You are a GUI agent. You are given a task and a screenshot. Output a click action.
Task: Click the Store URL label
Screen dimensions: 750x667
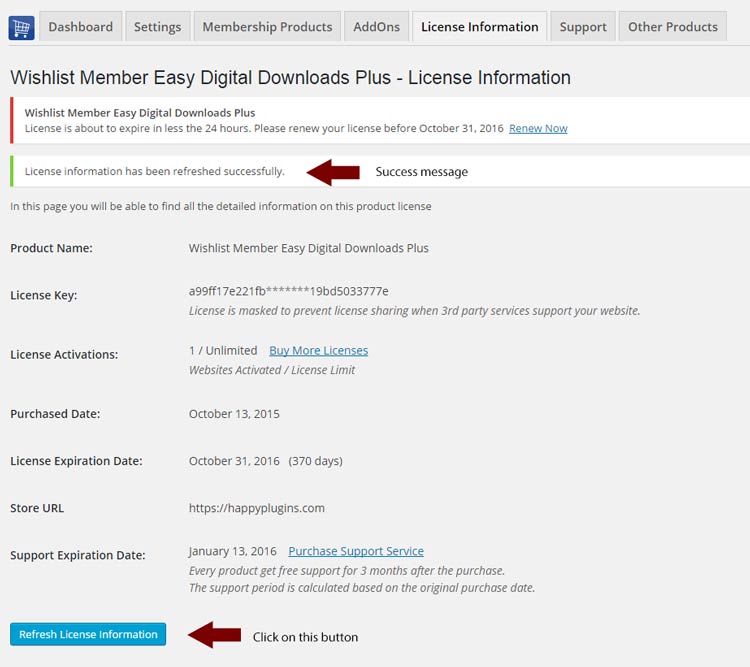click(x=37, y=508)
